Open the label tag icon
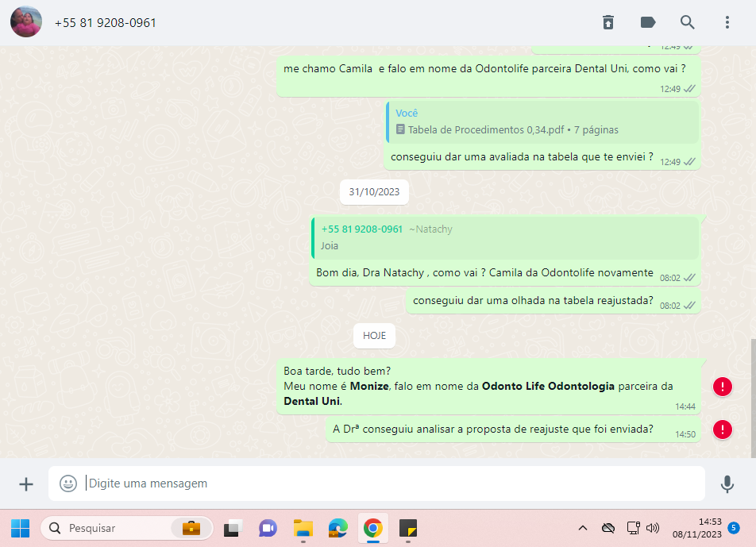Viewport: 756px width, 547px height. (647, 22)
